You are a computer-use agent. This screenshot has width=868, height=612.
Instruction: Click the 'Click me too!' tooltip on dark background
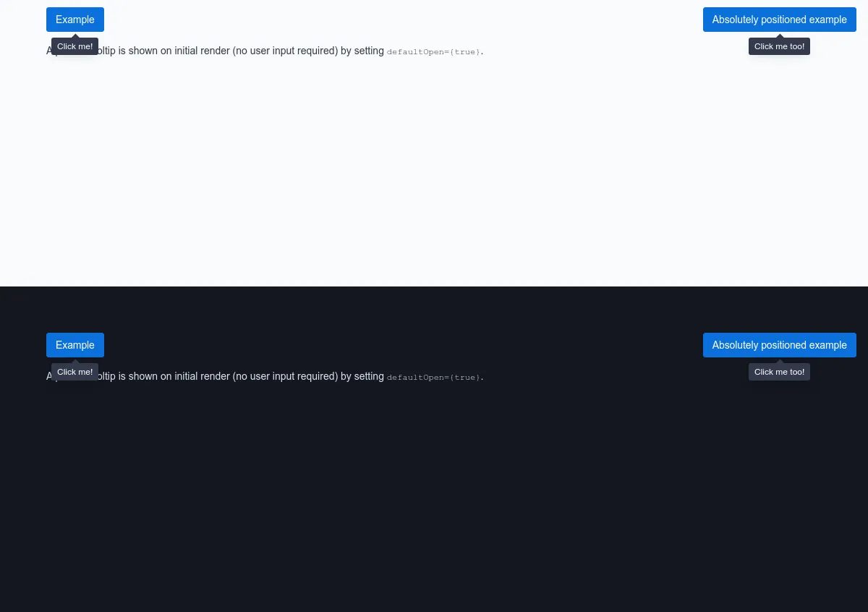point(779,372)
